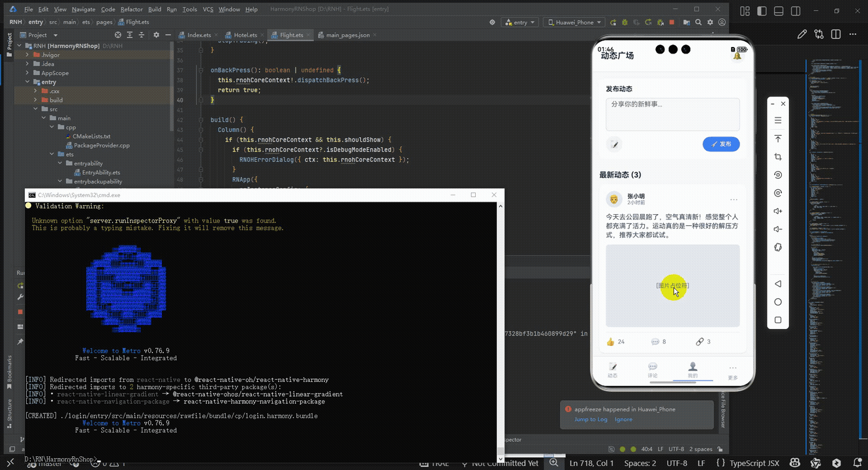The image size is (868, 470).
Task: Click the thumbs-up like icon with 24
Action: [x=611, y=341]
